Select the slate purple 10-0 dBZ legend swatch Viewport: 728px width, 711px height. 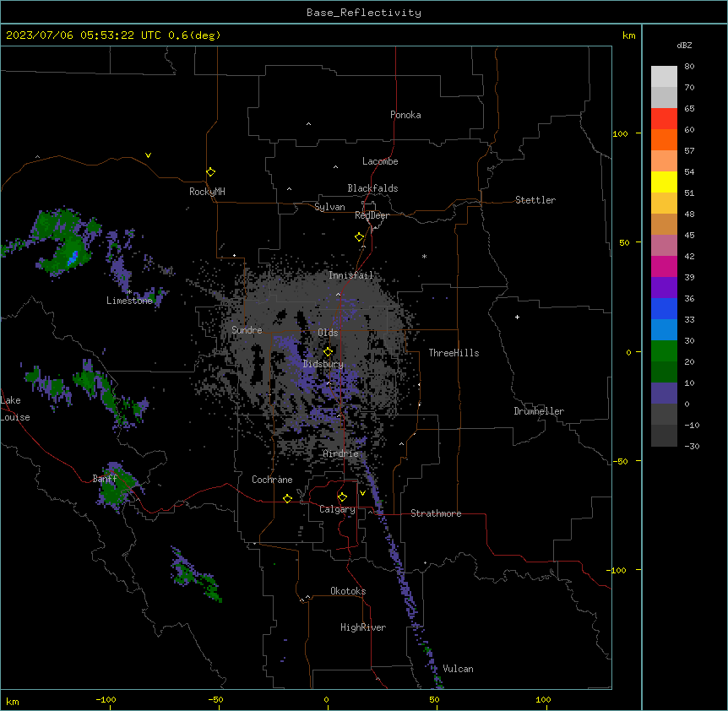(x=664, y=393)
